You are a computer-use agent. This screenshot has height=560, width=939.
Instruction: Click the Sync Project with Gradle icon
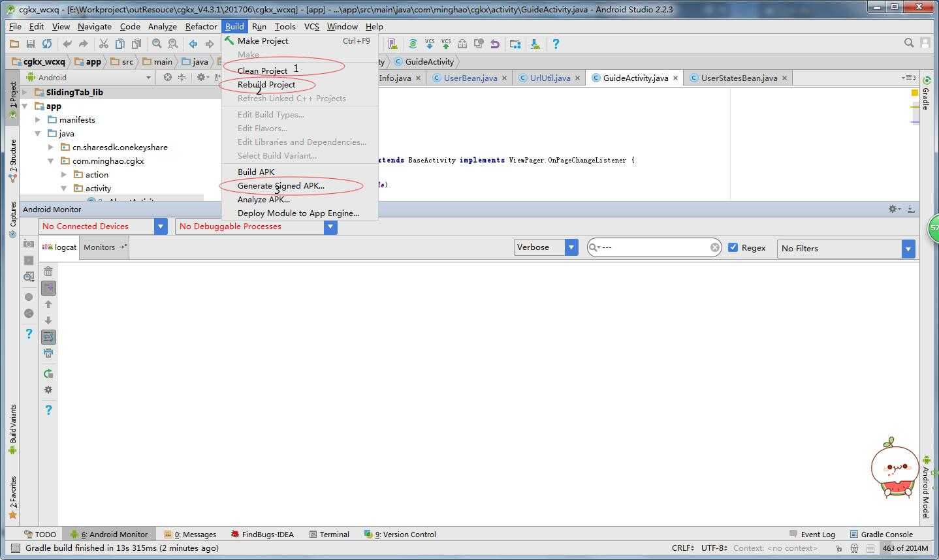pos(413,44)
